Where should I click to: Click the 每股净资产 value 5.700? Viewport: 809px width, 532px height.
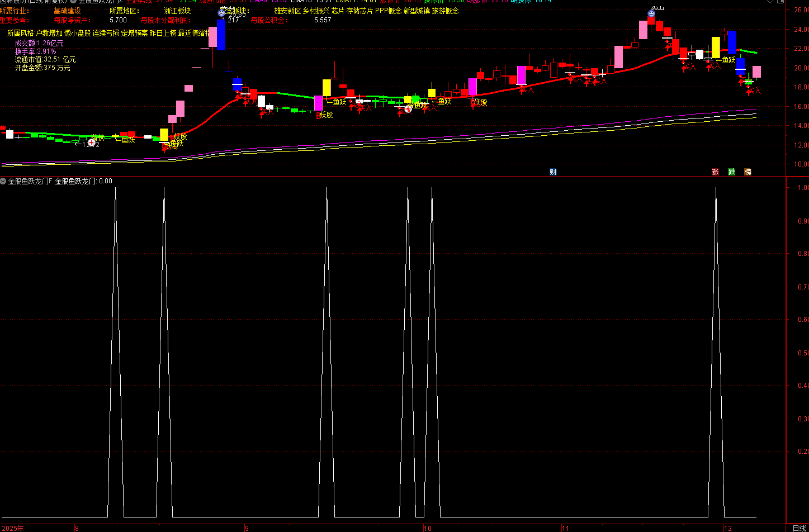coord(119,20)
